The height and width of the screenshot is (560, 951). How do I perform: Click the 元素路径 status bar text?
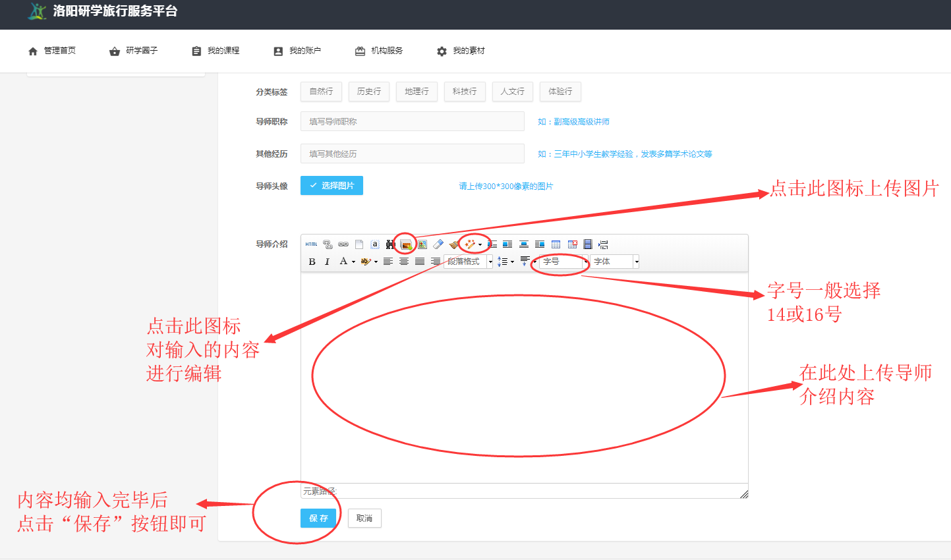(320, 491)
